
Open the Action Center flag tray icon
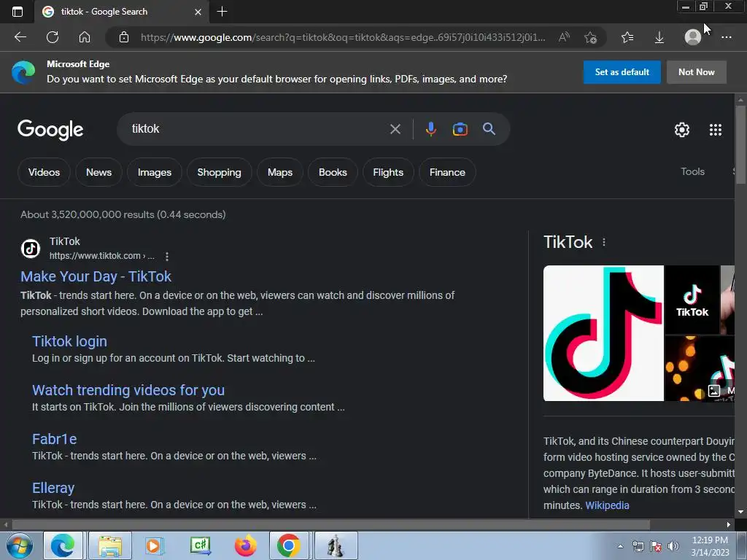(656, 546)
